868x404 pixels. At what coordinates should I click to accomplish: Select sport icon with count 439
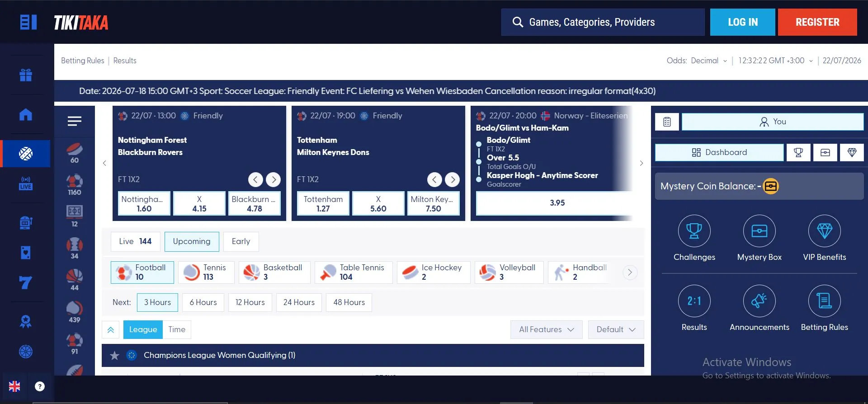click(x=75, y=312)
